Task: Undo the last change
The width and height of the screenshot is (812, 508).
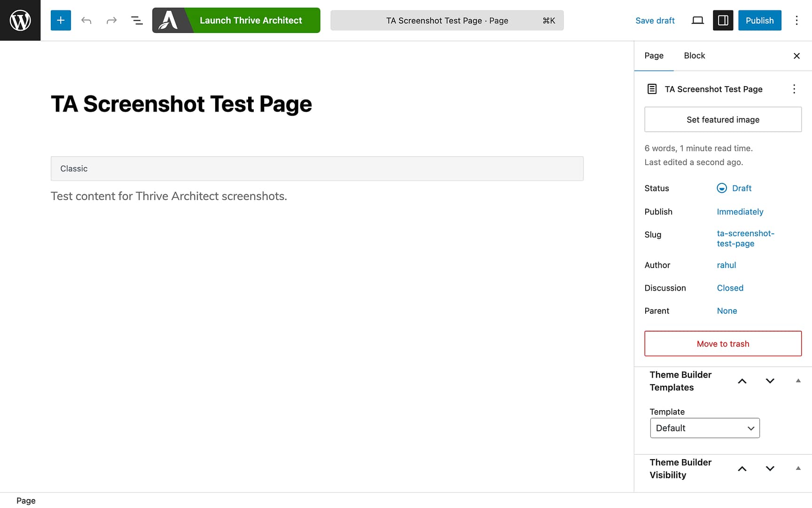Action: point(86,20)
